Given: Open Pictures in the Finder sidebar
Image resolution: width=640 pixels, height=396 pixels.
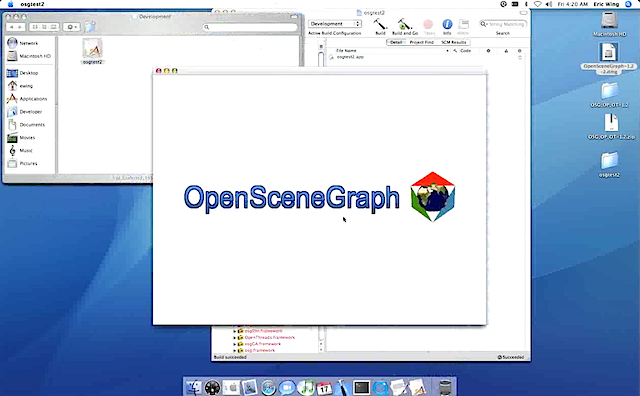Looking at the screenshot, I should (22, 163).
